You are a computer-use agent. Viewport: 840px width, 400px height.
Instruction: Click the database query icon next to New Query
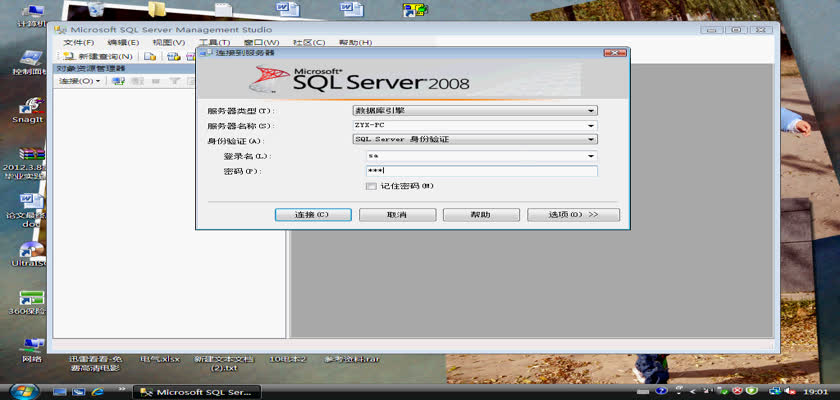click(x=150, y=56)
